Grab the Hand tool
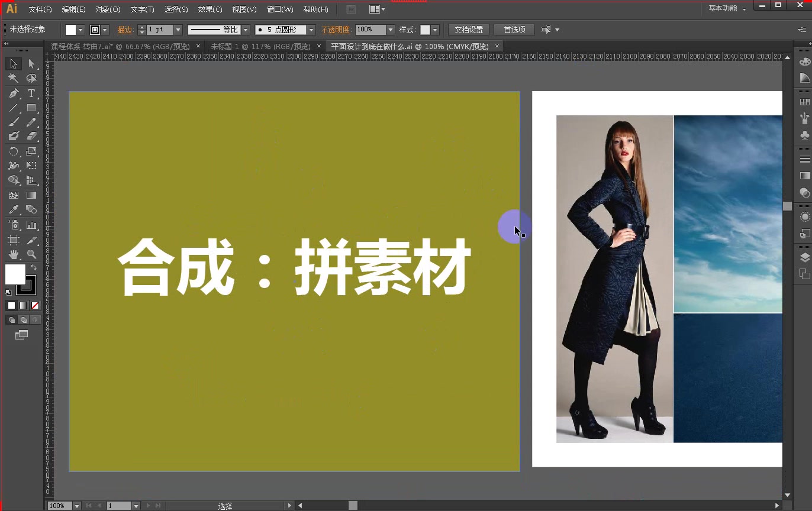 13,254
